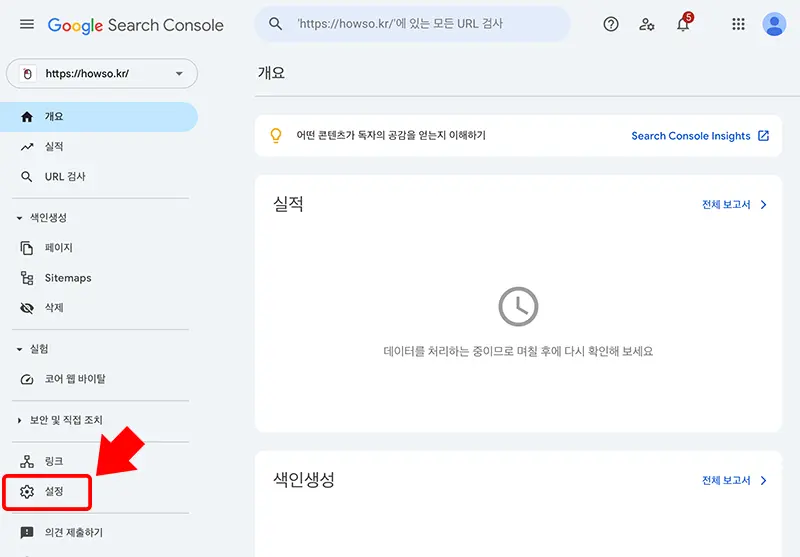Click the magnifier icon beside URL 검사

(x=27, y=177)
